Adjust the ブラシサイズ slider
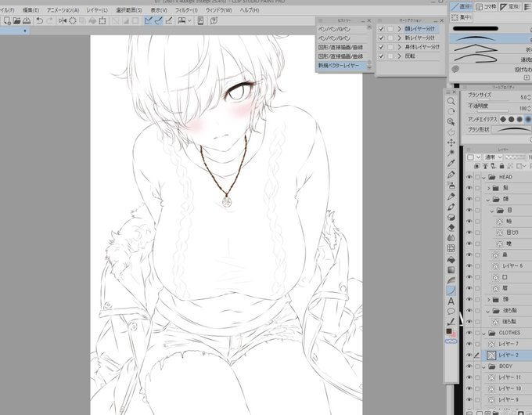532x415 pixels. click(x=493, y=100)
